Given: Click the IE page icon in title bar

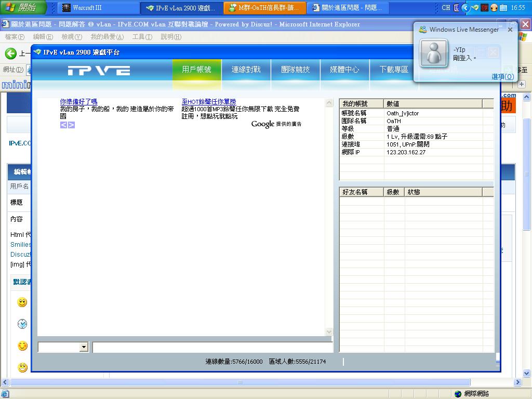Looking at the screenshot, I should point(5,24).
